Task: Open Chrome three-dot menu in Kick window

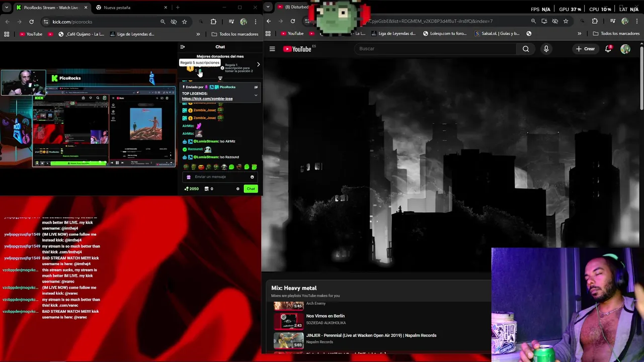Action: coord(256,22)
